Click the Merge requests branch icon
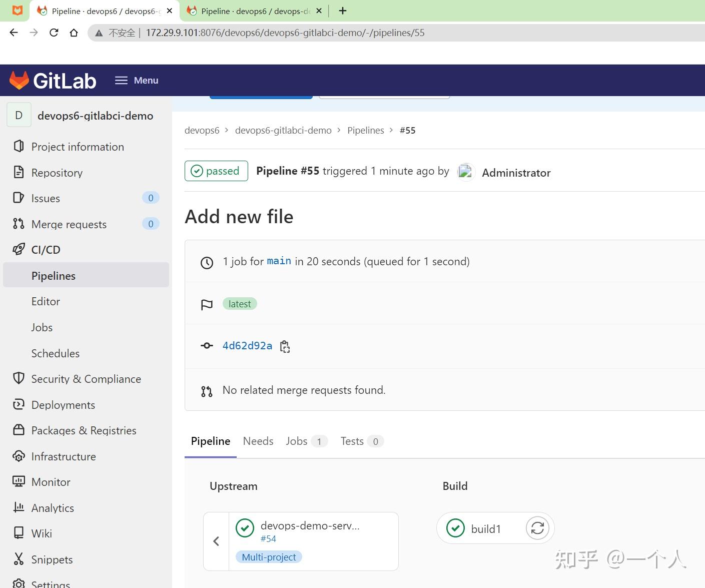 click(x=19, y=224)
